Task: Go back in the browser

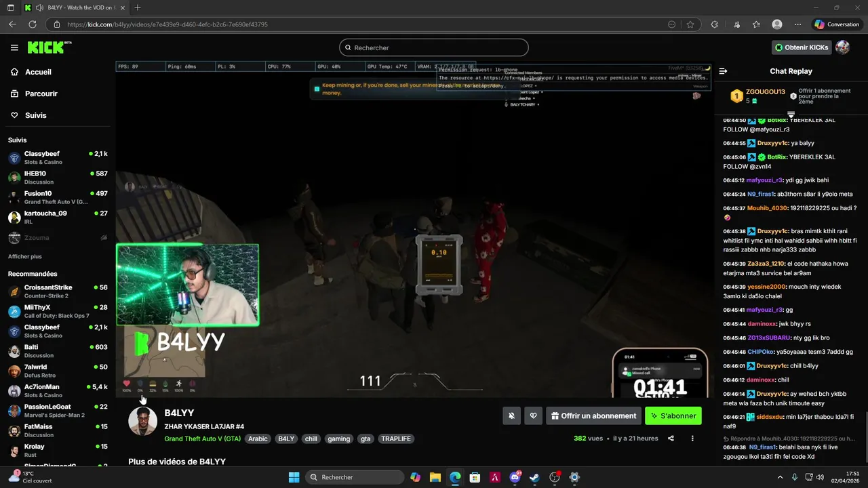Action: (x=12, y=24)
